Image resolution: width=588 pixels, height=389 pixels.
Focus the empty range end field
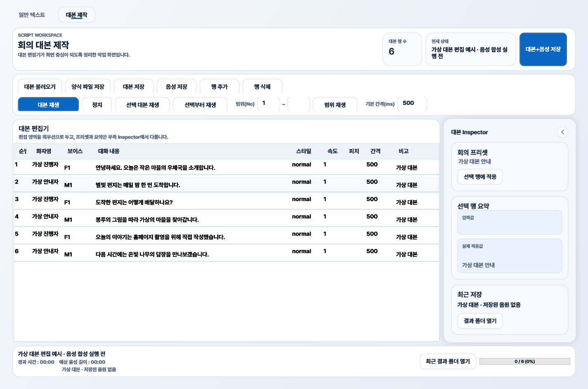pos(299,104)
